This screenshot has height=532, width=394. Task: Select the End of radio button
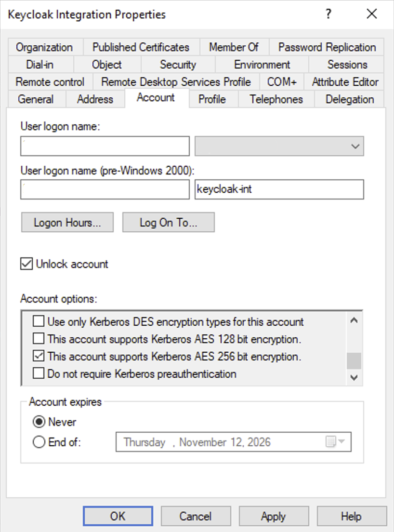pos(39,442)
